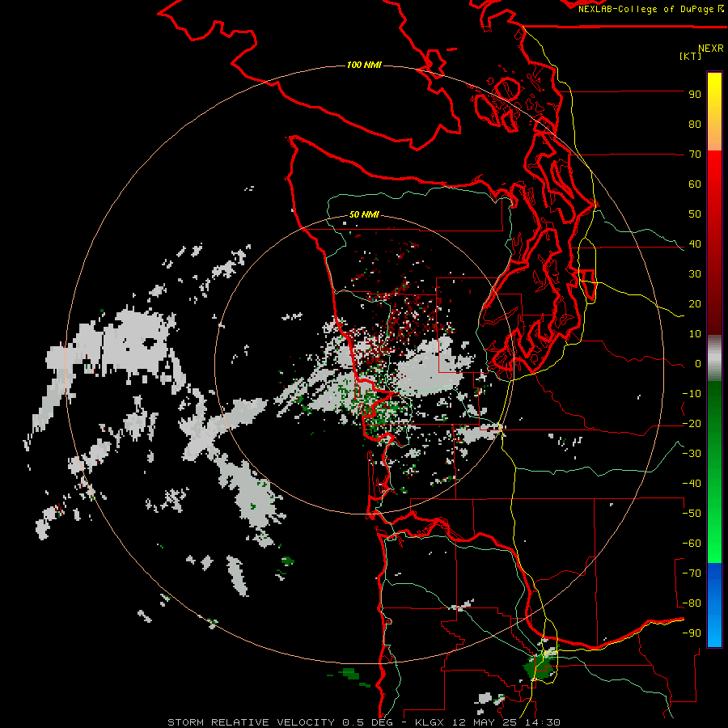Click the 80 value on the velocity scale
This screenshot has height=728, width=728.
point(695,124)
